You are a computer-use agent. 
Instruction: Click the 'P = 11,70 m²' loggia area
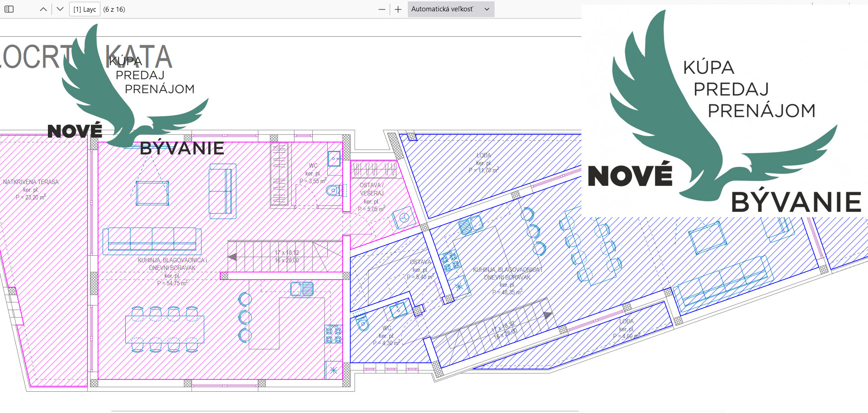[484, 170]
